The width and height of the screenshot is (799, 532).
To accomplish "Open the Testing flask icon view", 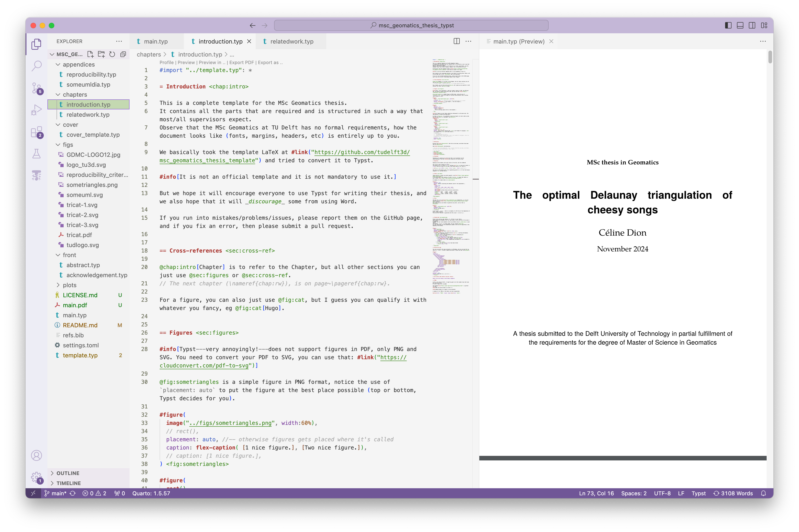I will click(x=36, y=154).
